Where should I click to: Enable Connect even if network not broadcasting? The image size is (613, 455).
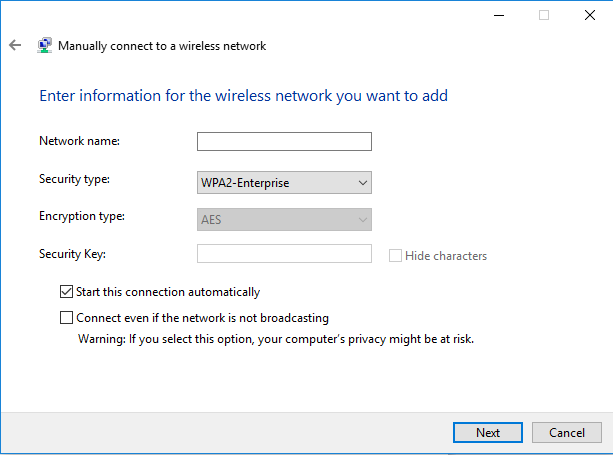point(66,317)
